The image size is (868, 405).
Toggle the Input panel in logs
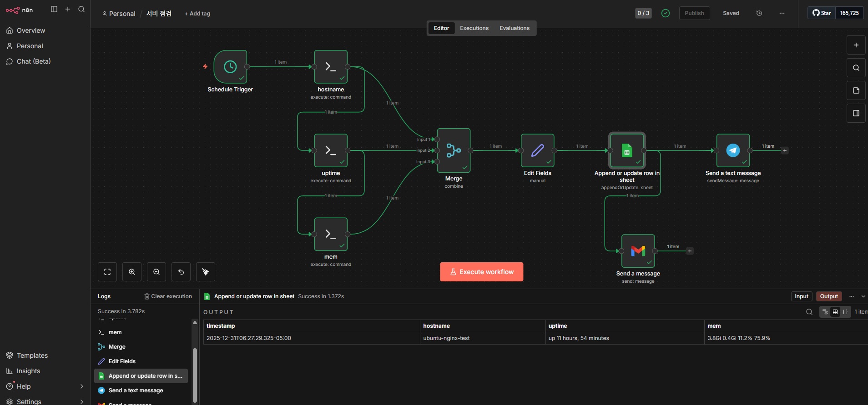[801, 296]
